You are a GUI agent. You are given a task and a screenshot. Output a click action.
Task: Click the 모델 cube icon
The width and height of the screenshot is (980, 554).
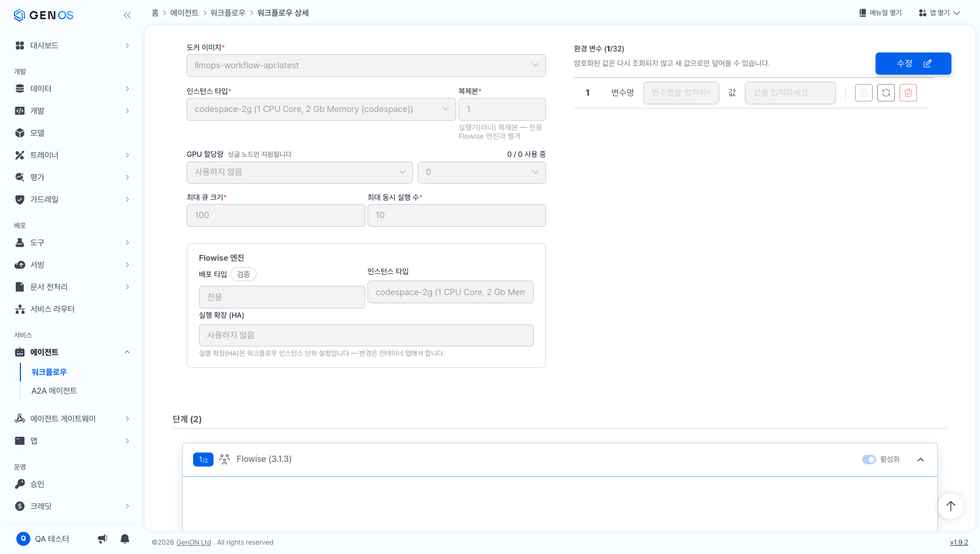[20, 133]
